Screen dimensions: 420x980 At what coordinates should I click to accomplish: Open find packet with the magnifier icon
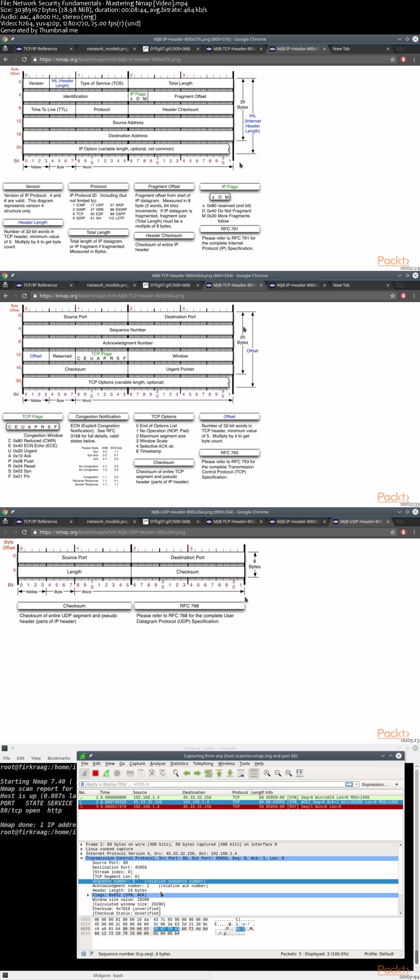176,773
